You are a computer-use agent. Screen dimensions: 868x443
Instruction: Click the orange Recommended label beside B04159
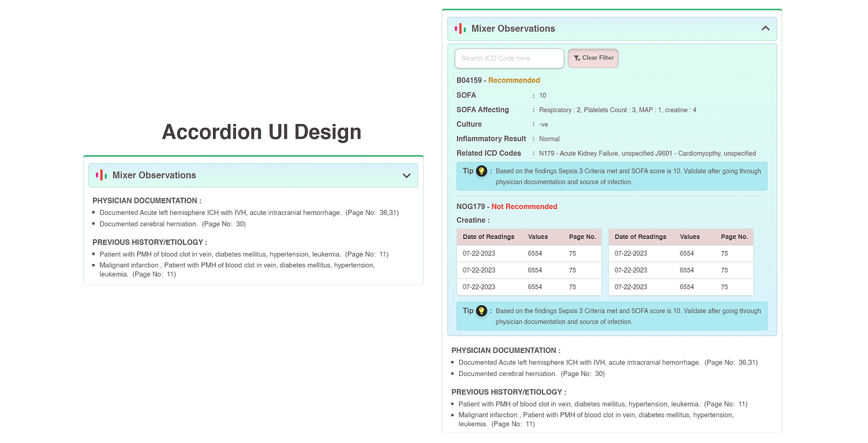click(x=514, y=80)
